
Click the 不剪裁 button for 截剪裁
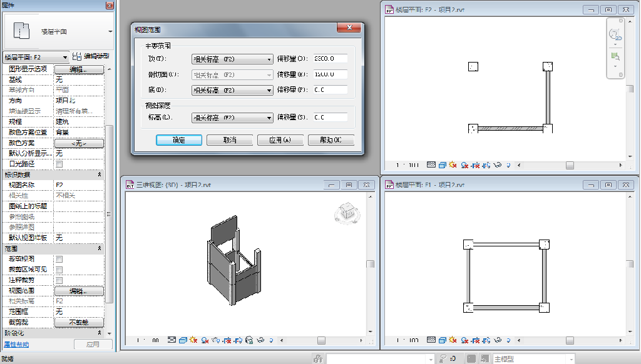79,322
